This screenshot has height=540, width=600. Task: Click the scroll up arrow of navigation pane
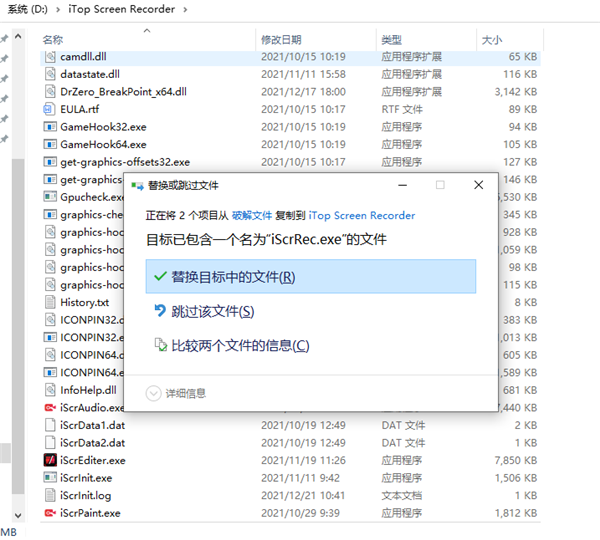(x=18, y=37)
